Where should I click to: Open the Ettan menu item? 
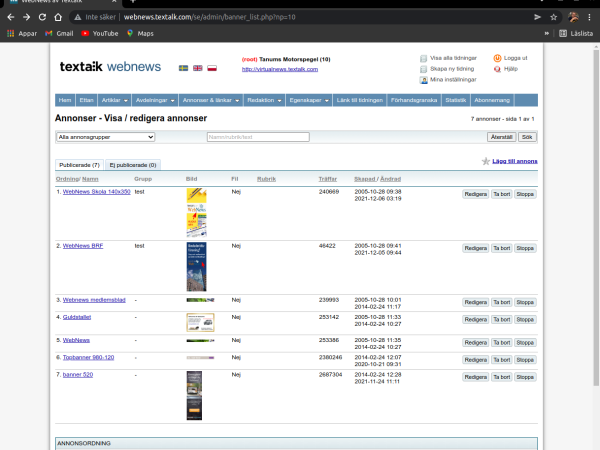click(86, 100)
